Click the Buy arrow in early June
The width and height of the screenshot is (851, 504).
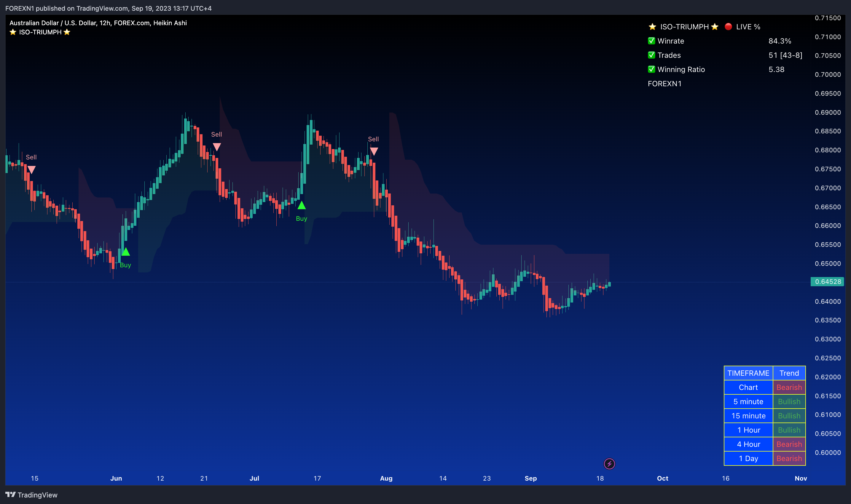[126, 252]
